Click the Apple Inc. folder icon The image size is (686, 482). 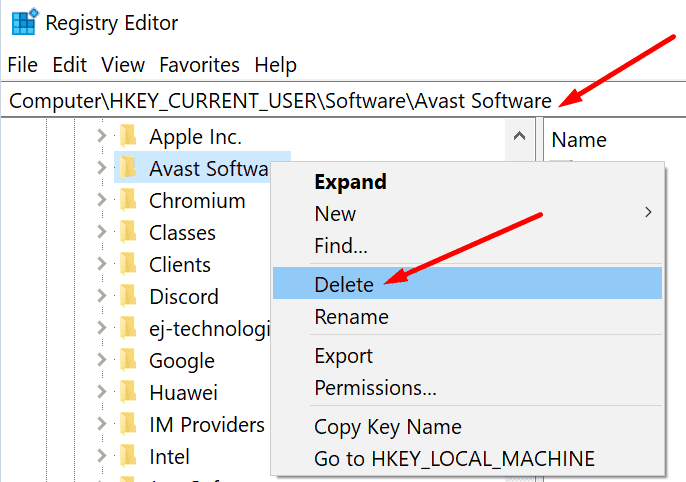pos(129,136)
